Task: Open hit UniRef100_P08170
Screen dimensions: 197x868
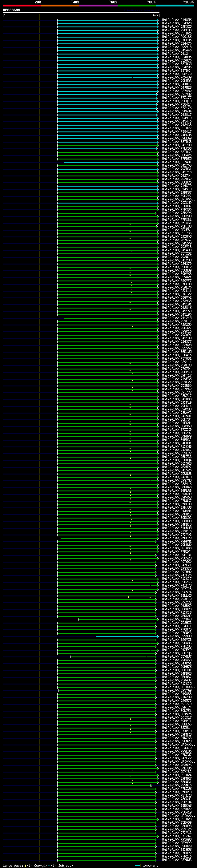Action: coord(177,74)
